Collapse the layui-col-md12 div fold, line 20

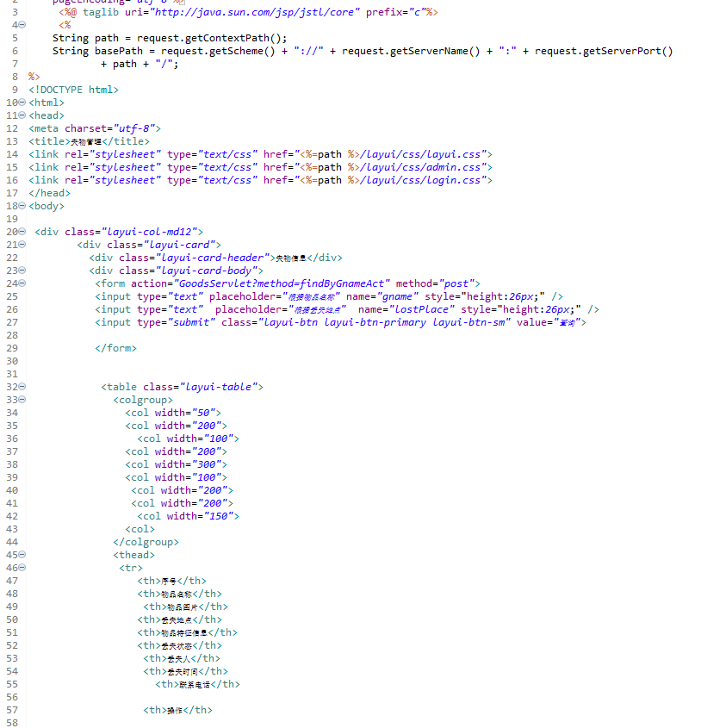(x=22, y=232)
